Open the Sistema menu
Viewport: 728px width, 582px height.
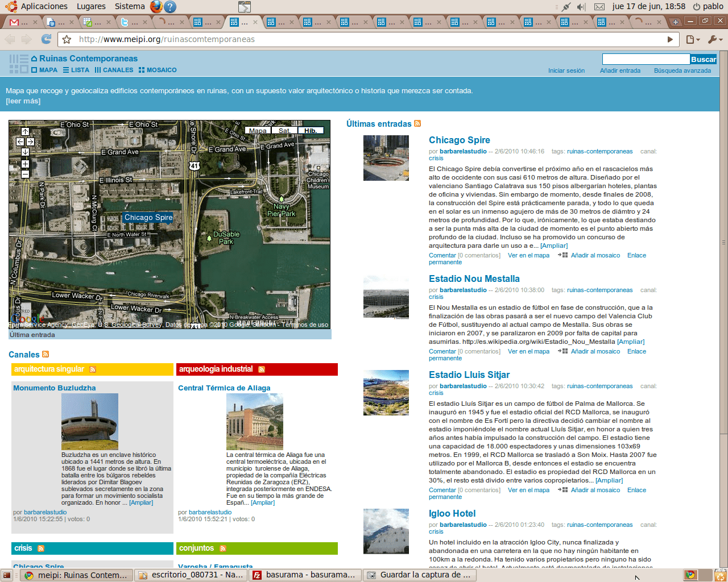(130, 6)
